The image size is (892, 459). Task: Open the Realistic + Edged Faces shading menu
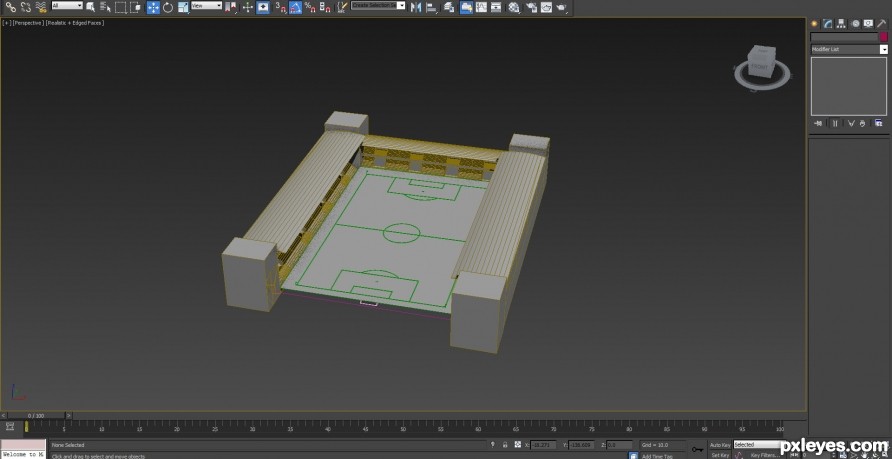[75, 23]
